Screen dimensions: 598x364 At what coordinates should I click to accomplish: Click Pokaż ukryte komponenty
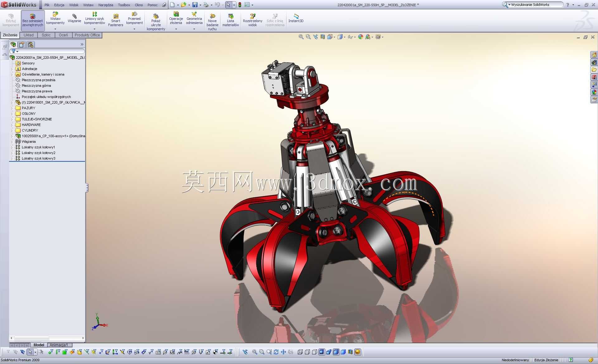(x=156, y=22)
